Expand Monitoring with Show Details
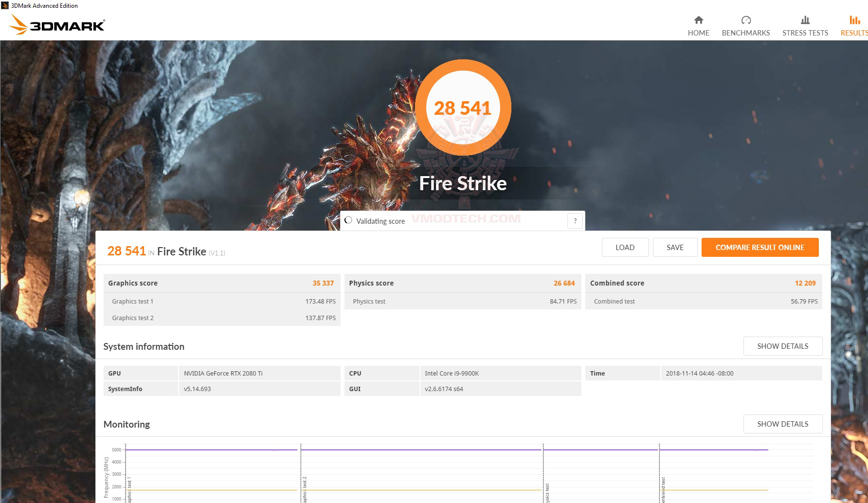This screenshot has width=868, height=503. [x=782, y=424]
